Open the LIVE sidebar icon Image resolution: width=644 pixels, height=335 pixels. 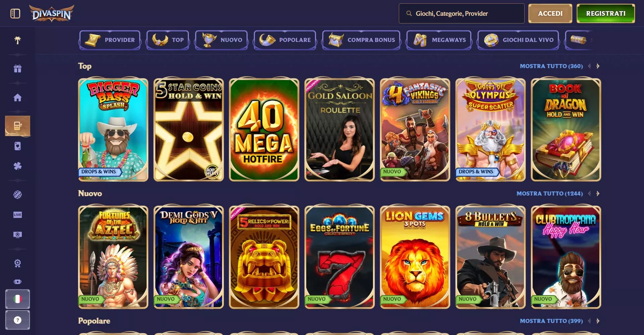[17, 215]
